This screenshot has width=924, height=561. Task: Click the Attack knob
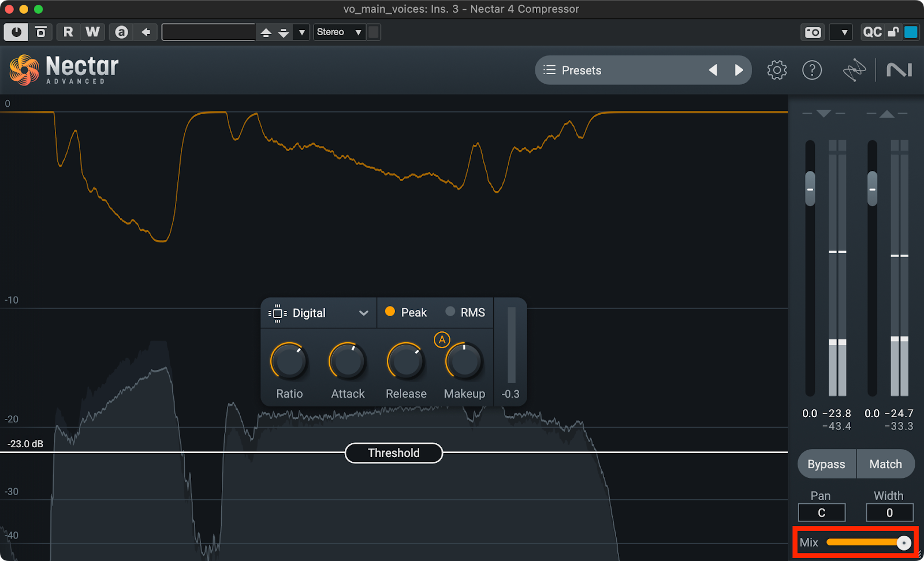pyautogui.click(x=348, y=362)
